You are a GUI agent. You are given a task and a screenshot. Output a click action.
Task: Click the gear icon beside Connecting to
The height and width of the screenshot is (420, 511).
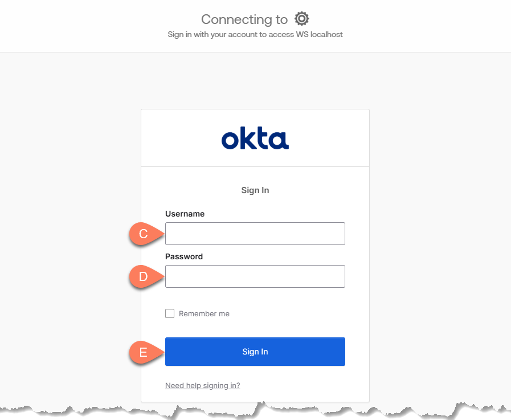(x=301, y=19)
